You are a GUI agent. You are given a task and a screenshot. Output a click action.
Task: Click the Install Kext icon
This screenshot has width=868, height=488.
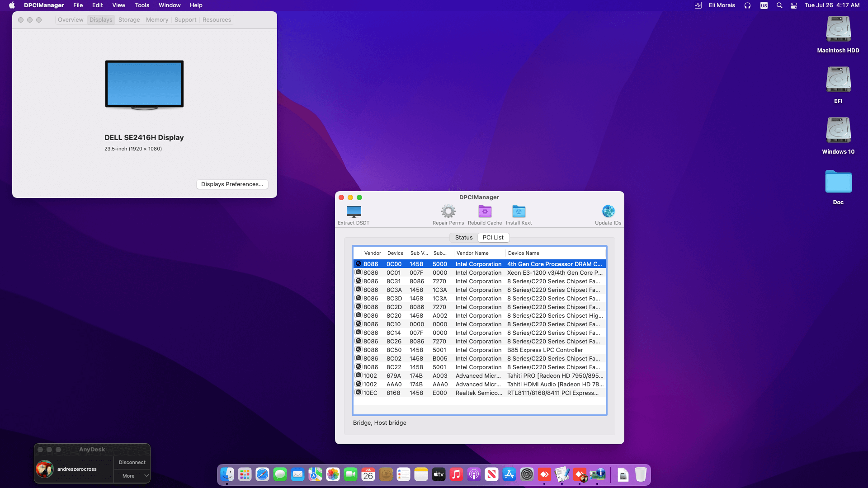point(519,211)
